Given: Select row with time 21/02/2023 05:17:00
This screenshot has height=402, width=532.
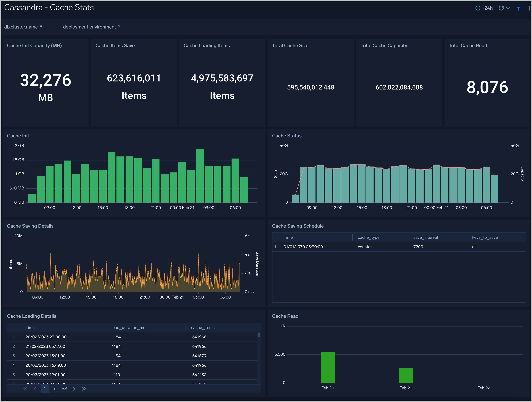Looking at the screenshot, I should (132, 346).
